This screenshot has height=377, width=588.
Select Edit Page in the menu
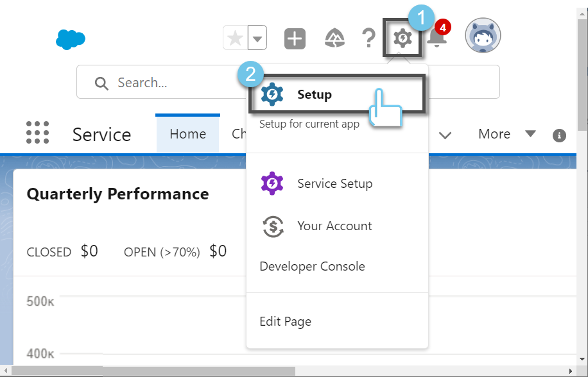click(x=286, y=322)
